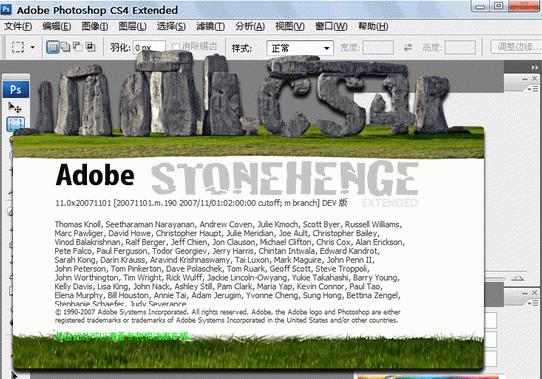Open the 样式 dropdown showing 正常
This screenshot has width=542, height=379.
[300, 48]
